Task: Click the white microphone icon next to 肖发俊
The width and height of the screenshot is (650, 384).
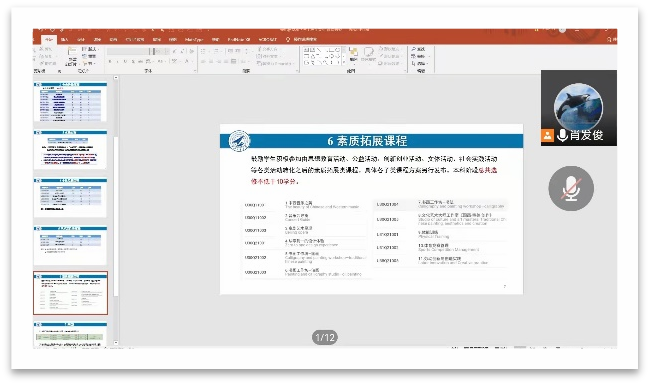Action: coord(562,135)
